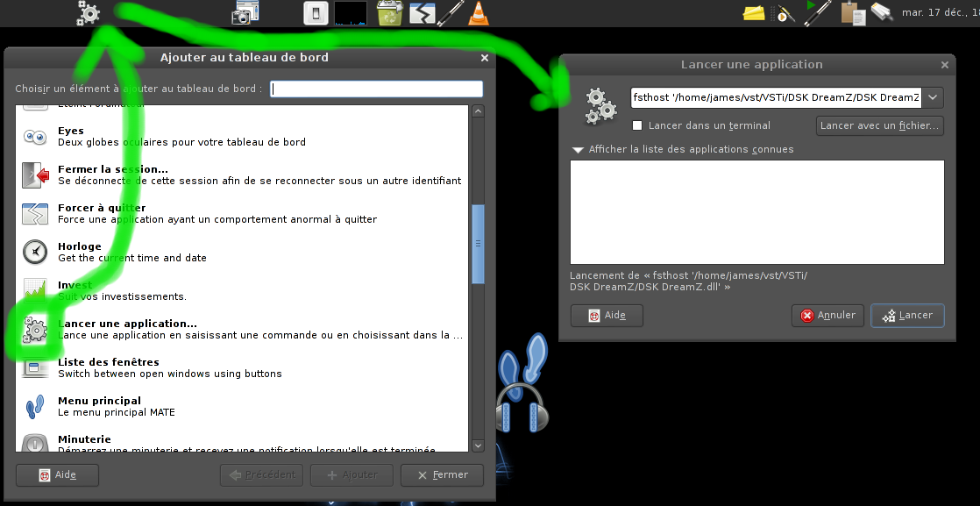This screenshot has width=980, height=506.
Task: Click the Suit vos investissements description
Action: 122,296
